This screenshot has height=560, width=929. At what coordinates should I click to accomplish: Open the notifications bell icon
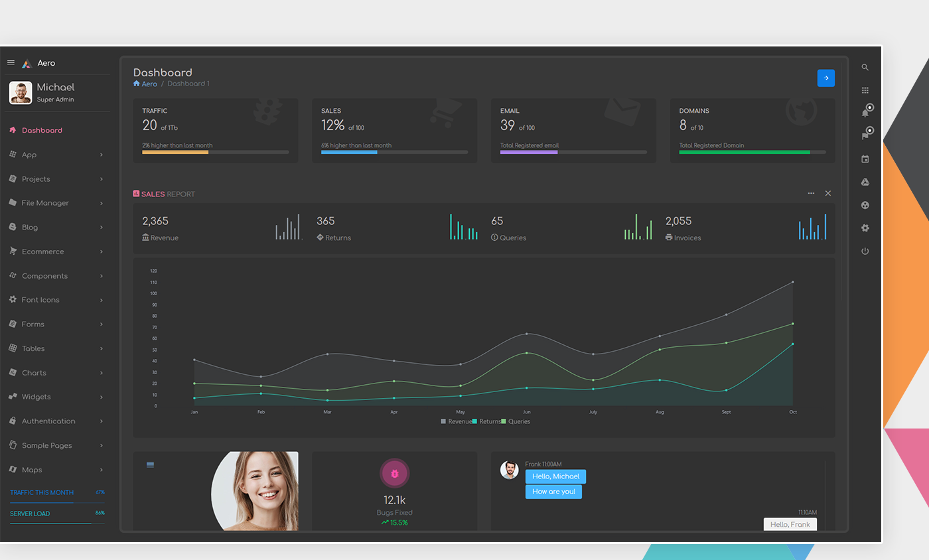(865, 113)
